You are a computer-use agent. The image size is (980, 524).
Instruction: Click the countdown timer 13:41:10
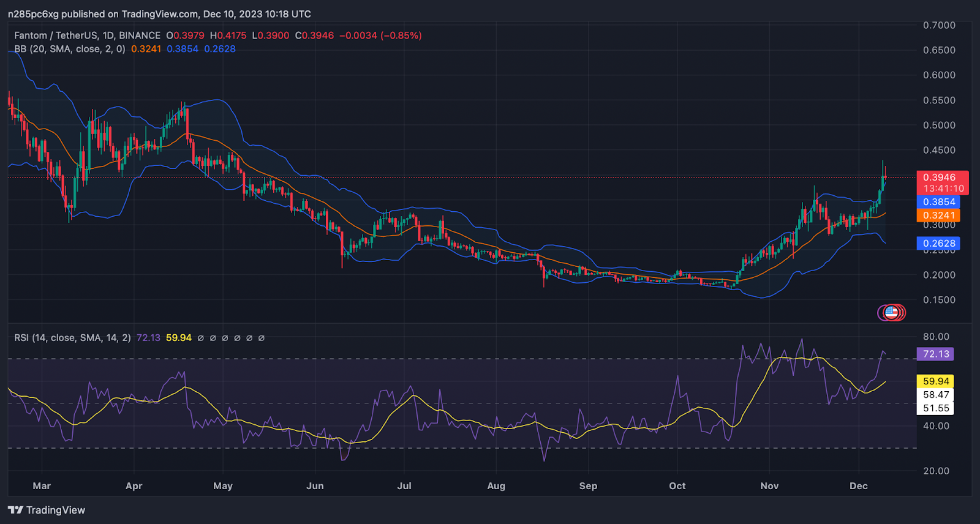942,189
